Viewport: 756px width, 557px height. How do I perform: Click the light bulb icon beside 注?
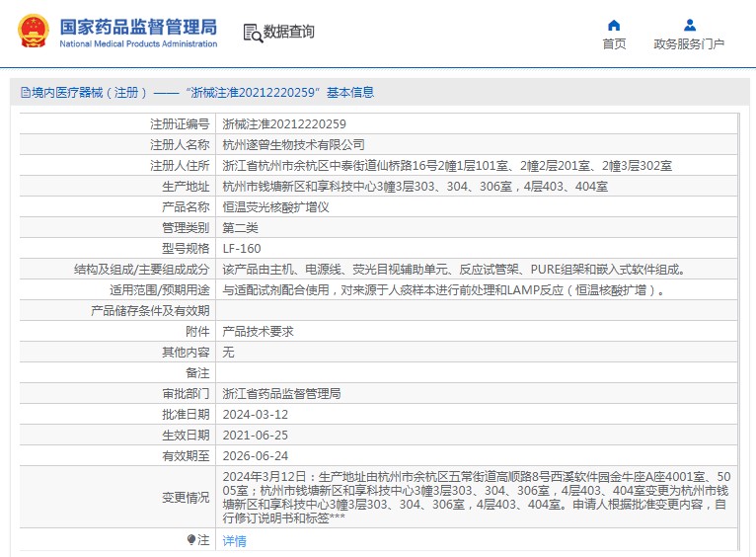191,539
